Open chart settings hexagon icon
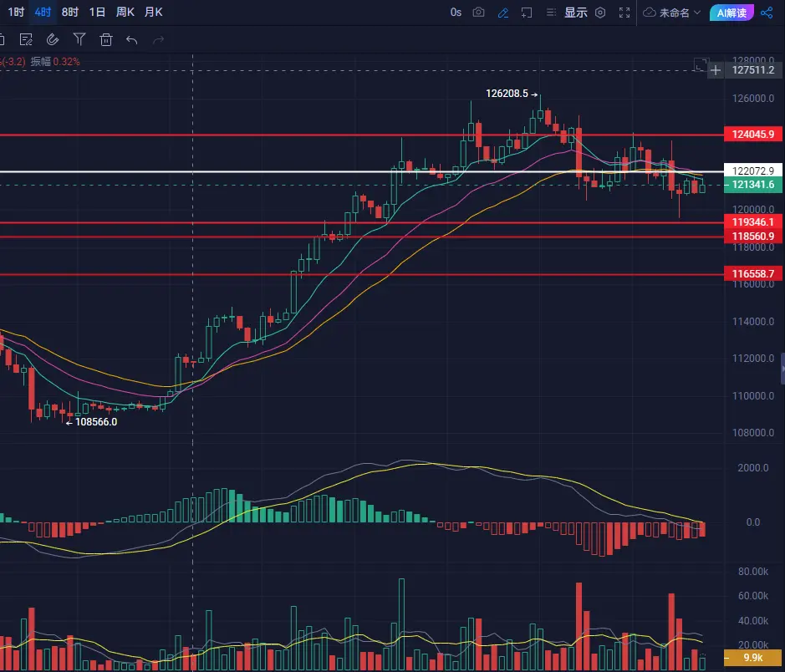 pyautogui.click(x=600, y=13)
